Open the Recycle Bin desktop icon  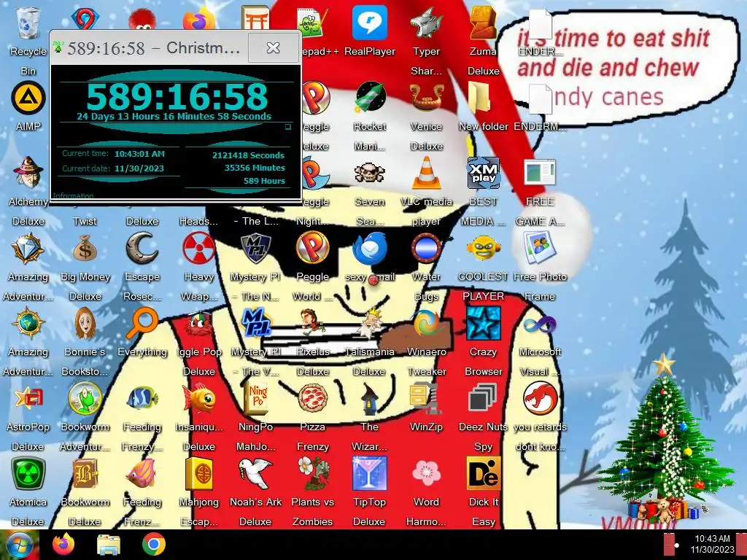pos(28,24)
